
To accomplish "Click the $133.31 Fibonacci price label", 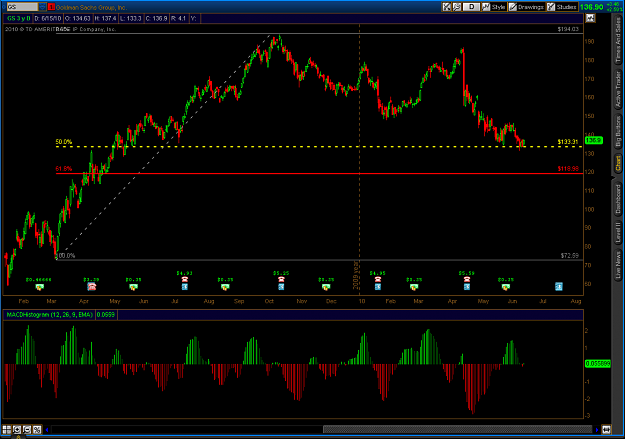I will coord(568,142).
